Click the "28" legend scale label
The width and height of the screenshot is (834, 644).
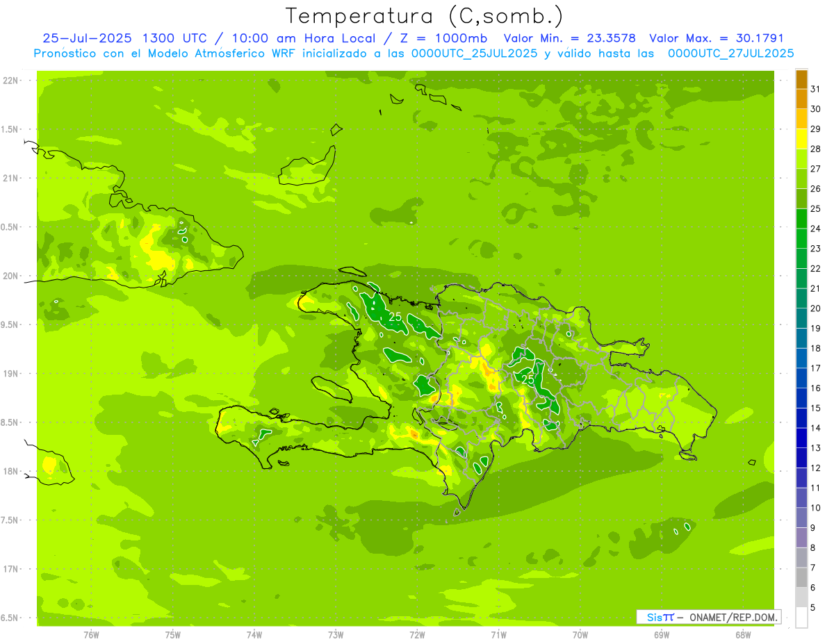coord(816,149)
